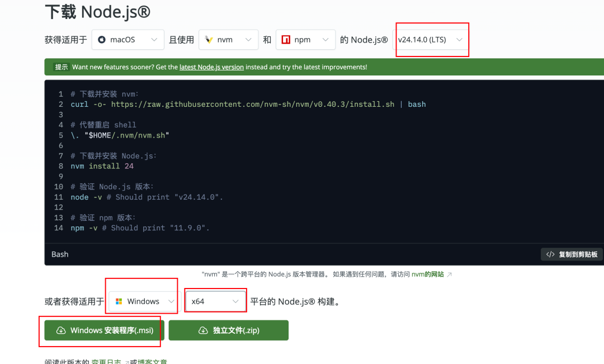Click the red npm logo icon

point(286,40)
